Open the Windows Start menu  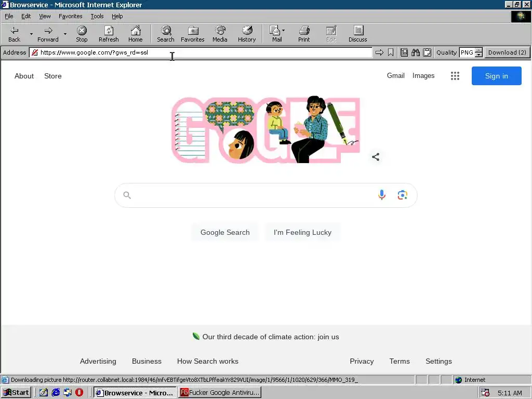16,393
